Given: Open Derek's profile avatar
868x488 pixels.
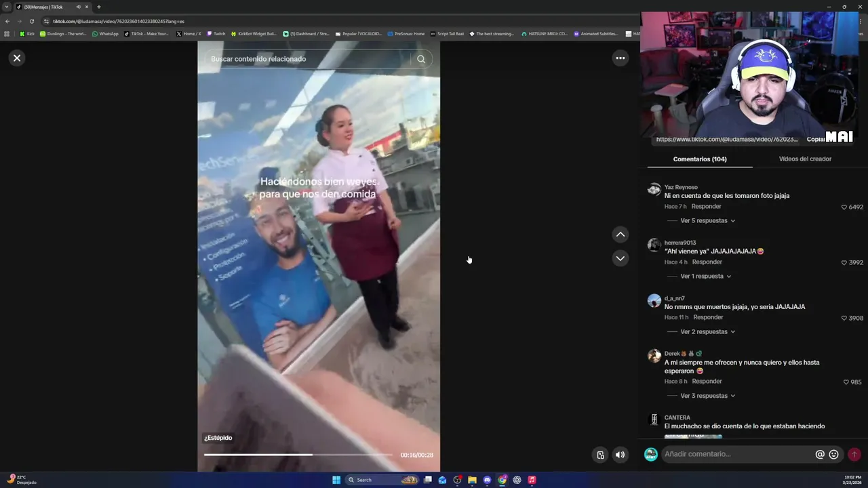Looking at the screenshot, I should 654,357.
